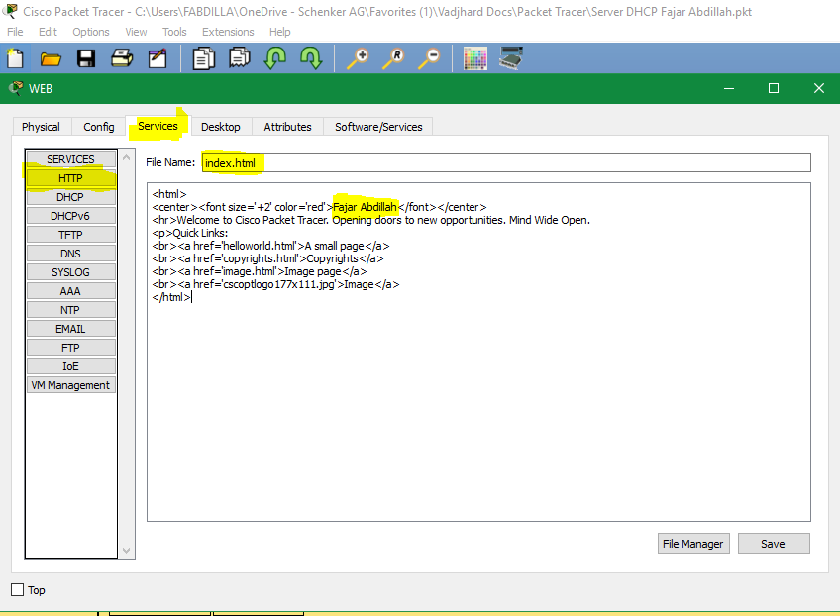Click the 'Fajar Abdillah' text in code
The height and width of the screenshot is (616, 840).
point(365,207)
